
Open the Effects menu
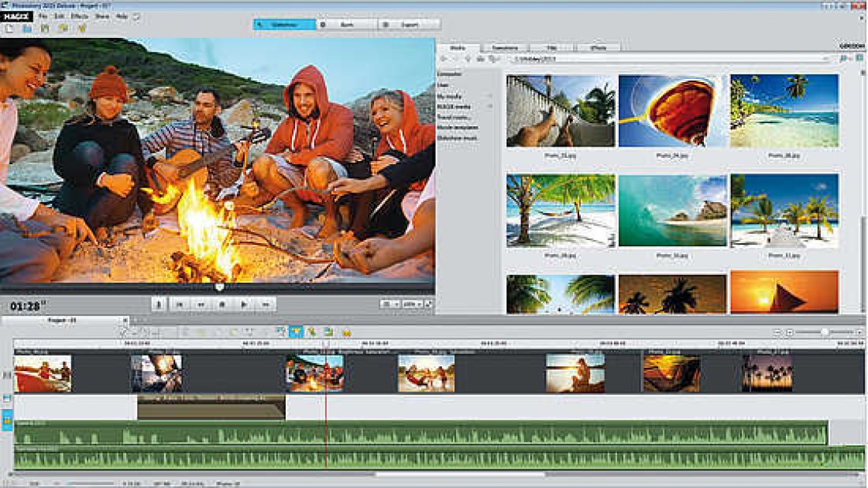(80, 16)
